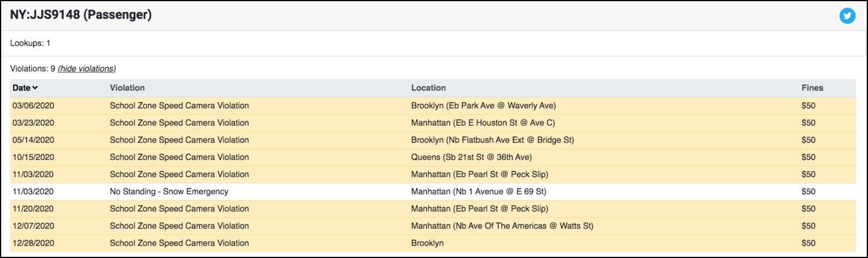Viewport: 868px width, 258px height.
Task: Sort table by Violation column header
Action: point(127,88)
